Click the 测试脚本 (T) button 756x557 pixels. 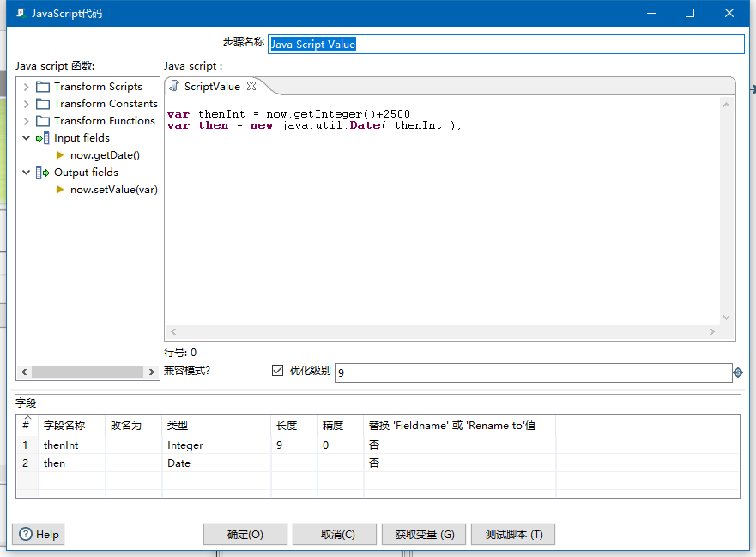(x=513, y=534)
